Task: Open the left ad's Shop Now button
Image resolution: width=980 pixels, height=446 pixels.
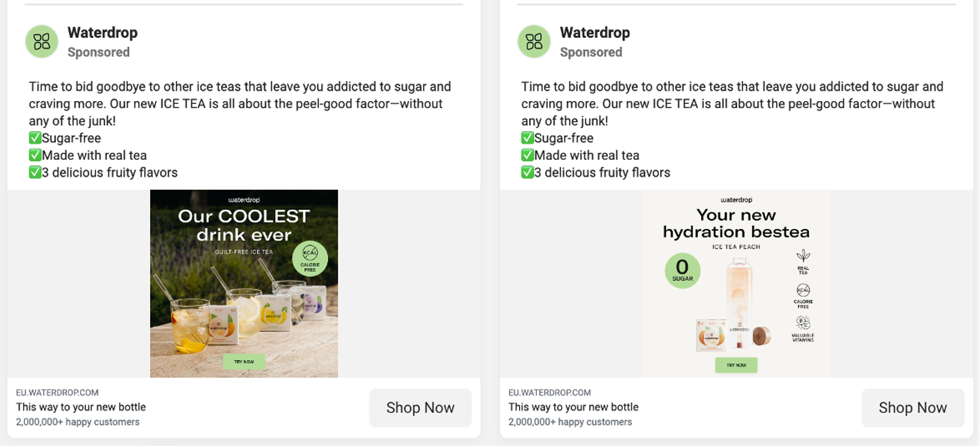Action: (420, 407)
